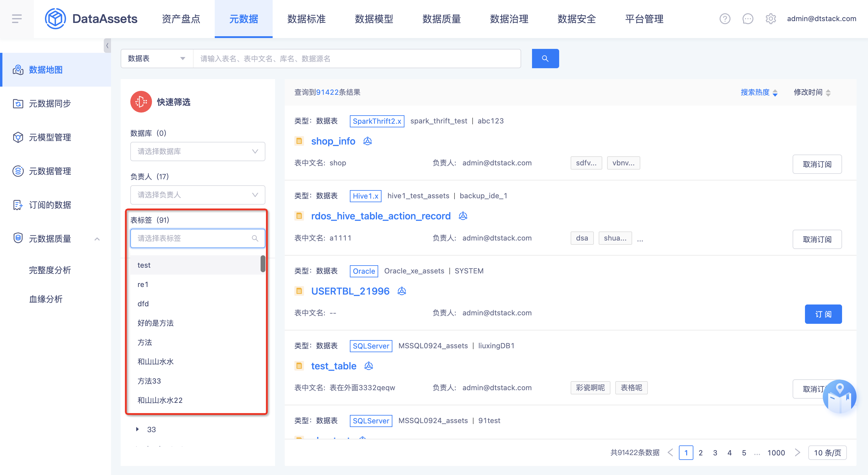Click table icon before shop_info

[299, 141]
